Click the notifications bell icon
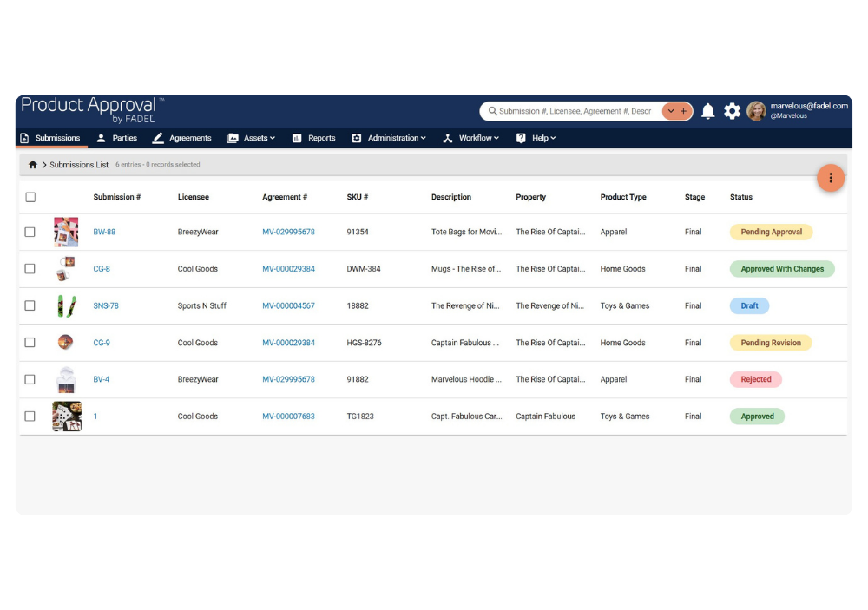868x610 pixels. (x=708, y=111)
